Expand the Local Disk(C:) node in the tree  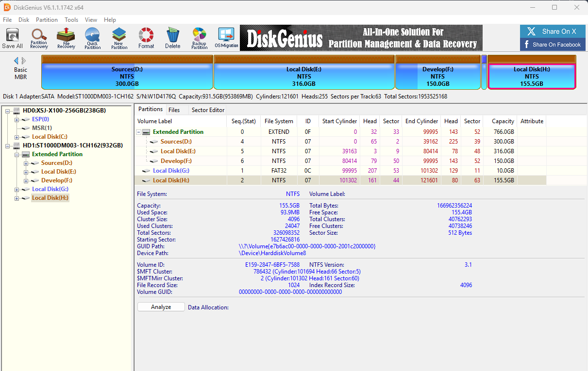point(17,137)
